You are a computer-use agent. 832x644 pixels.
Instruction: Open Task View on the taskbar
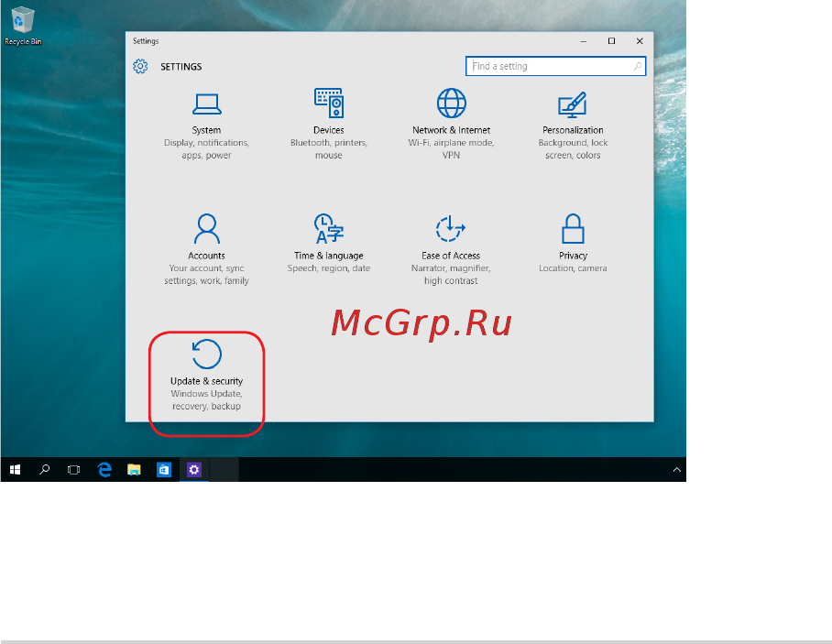[x=73, y=469]
